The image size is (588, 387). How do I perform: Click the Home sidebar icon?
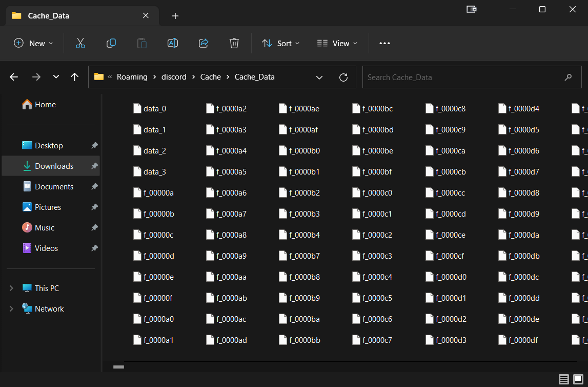[27, 104]
